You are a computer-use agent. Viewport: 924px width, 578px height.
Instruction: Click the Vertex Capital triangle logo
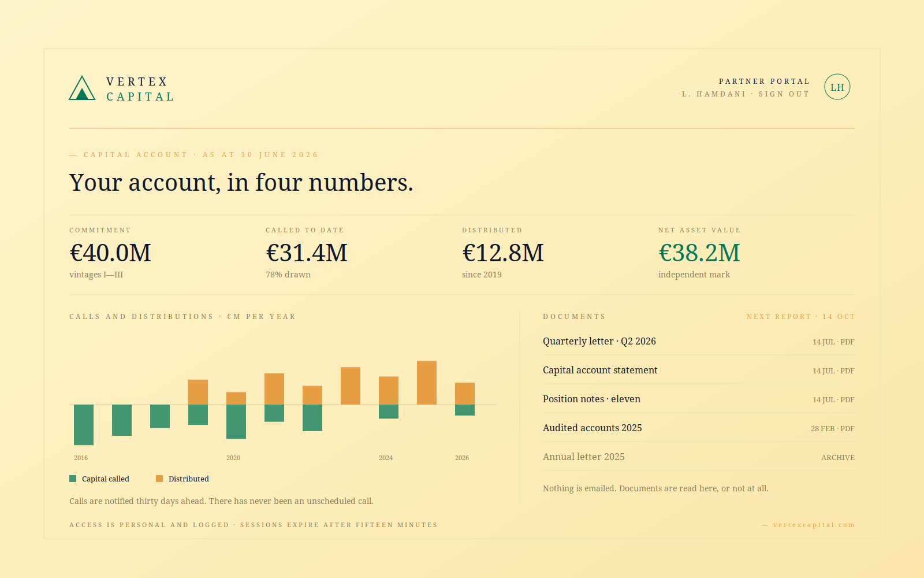click(82, 88)
